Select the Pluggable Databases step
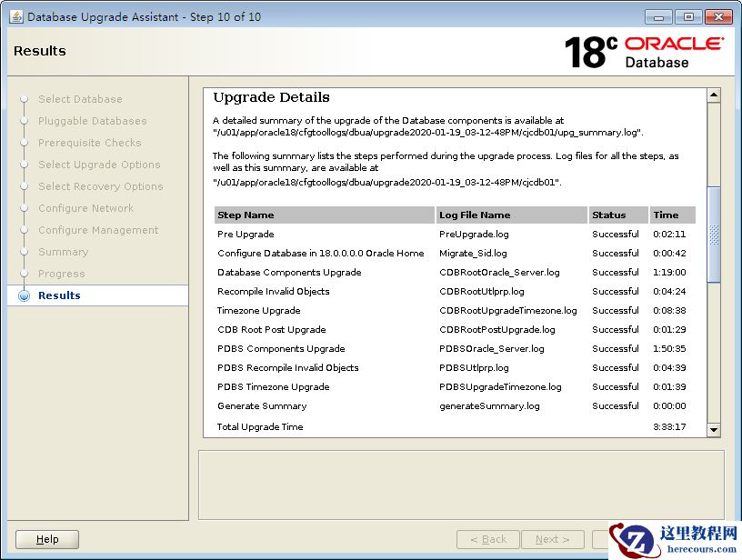 tap(93, 122)
